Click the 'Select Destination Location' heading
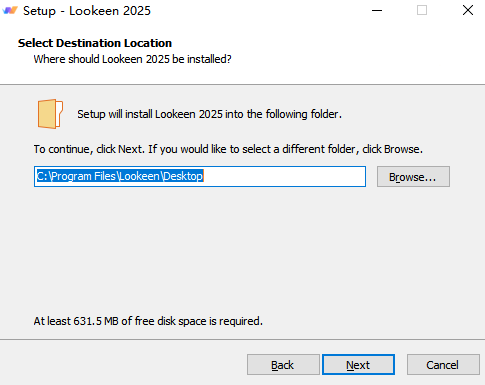 click(x=95, y=43)
